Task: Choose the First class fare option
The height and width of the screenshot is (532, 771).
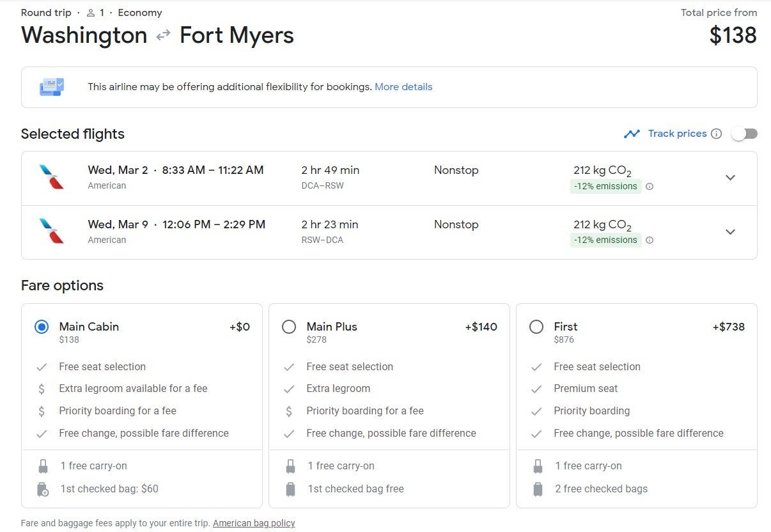Action: (x=536, y=327)
